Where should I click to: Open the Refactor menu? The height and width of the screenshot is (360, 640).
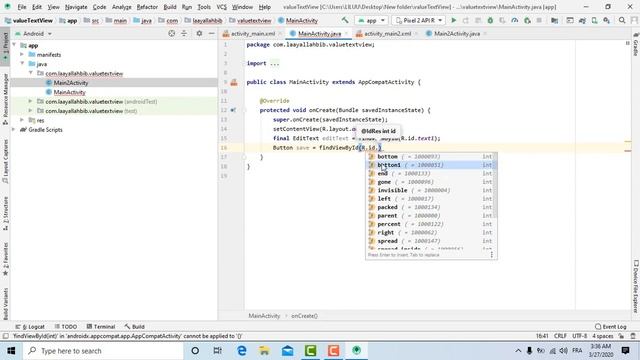click(147, 7)
